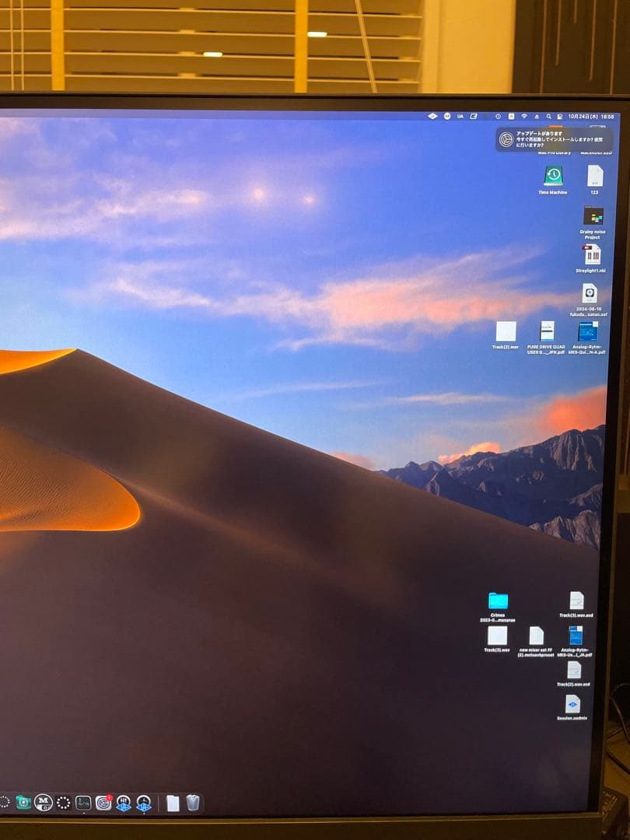Click the eject icon in menu bar
Screen dimensions: 630x840
pyautogui.click(x=536, y=116)
